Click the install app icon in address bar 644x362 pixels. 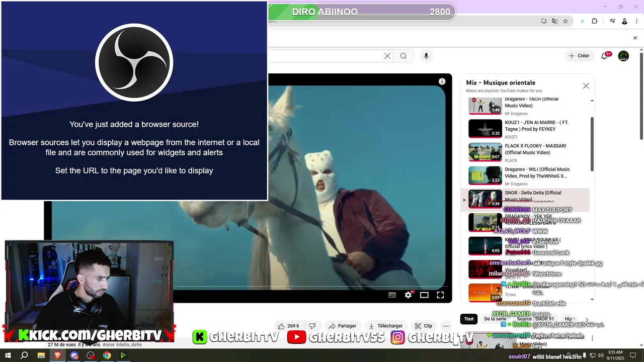tap(544, 21)
